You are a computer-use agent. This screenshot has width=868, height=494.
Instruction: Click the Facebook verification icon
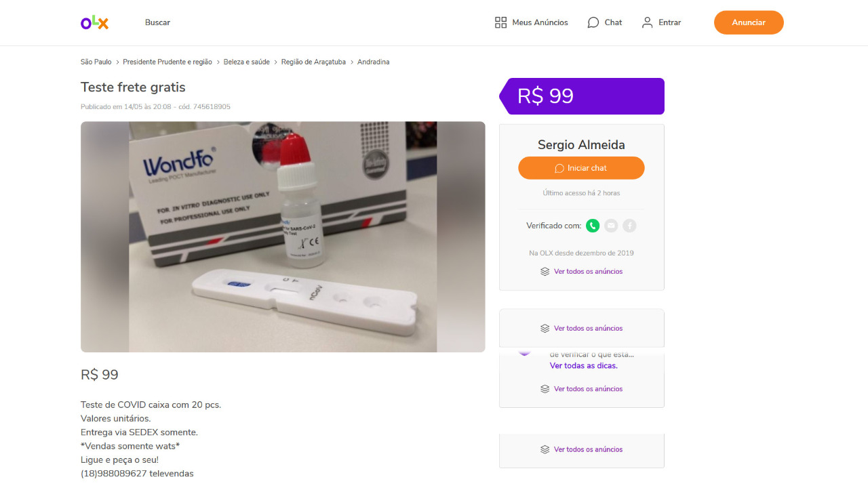[629, 226]
